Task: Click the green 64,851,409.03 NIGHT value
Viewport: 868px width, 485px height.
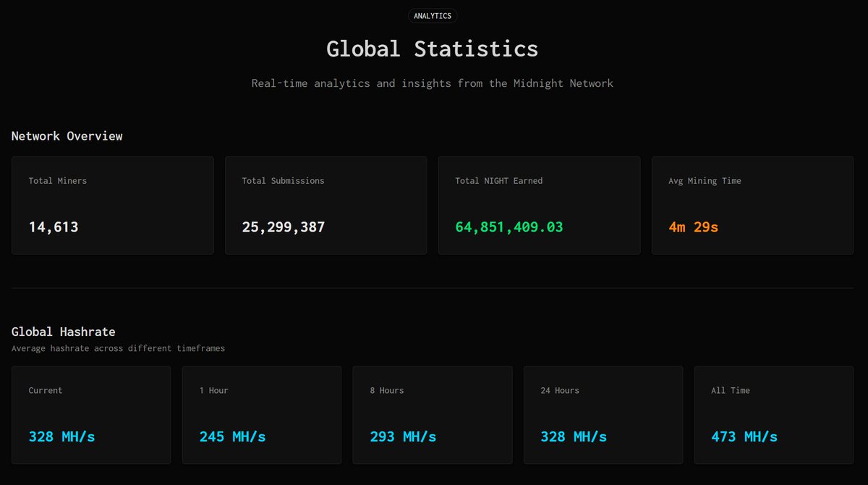Action: click(x=508, y=227)
